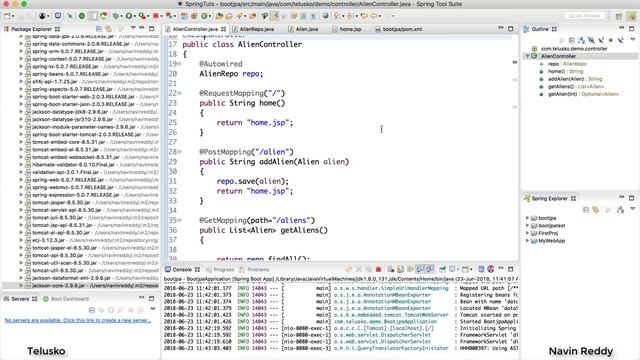Click the New wizard icon in toolbar
640x360 pixels.
pyautogui.click(x=7, y=16)
